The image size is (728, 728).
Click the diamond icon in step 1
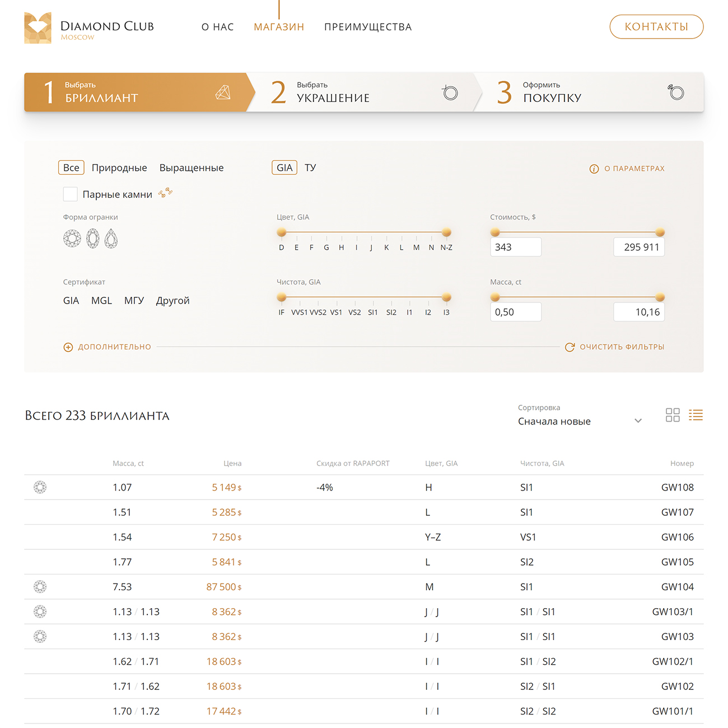(223, 92)
